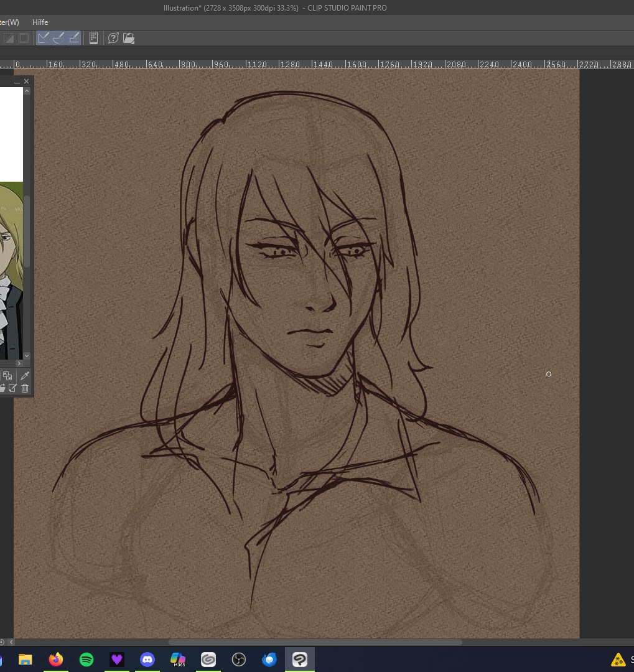Click the trash icon in Sub View panel
The width and height of the screenshot is (634, 672).
25,388
